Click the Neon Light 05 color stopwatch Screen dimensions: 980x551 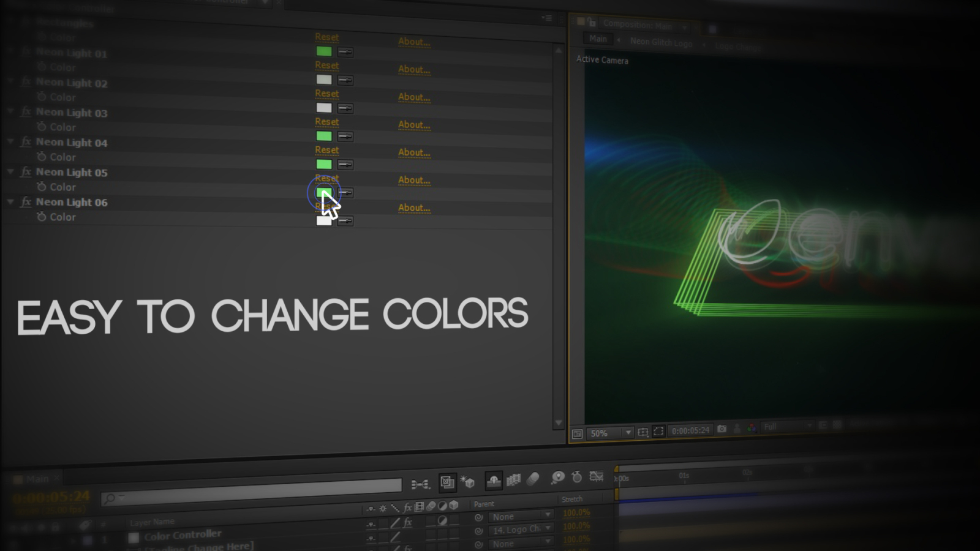click(x=42, y=187)
